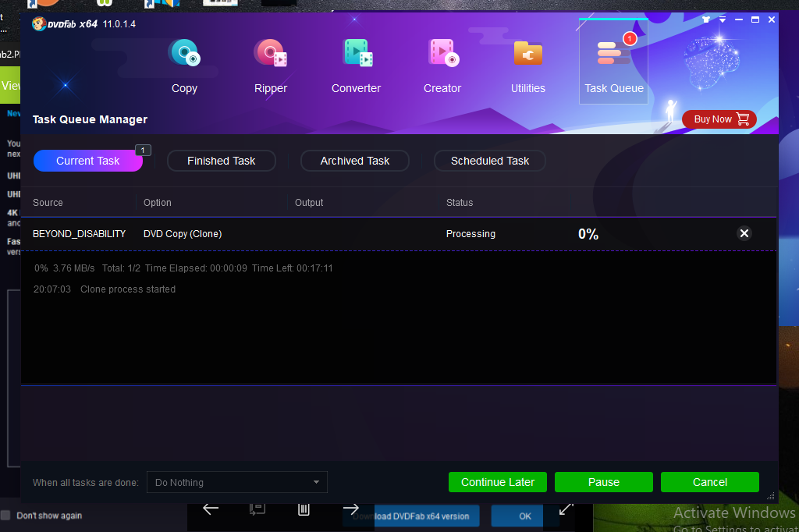
Task: Click the Output column header
Action: click(309, 202)
